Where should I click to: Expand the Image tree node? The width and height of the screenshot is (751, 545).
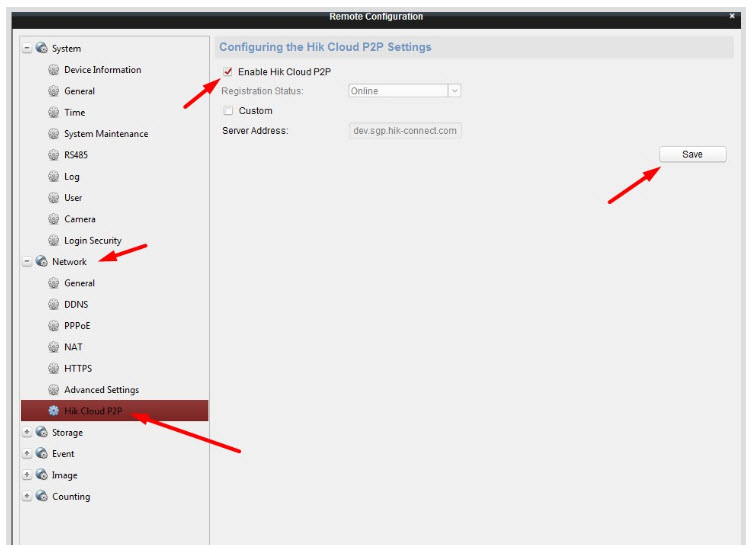tap(27, 475)
